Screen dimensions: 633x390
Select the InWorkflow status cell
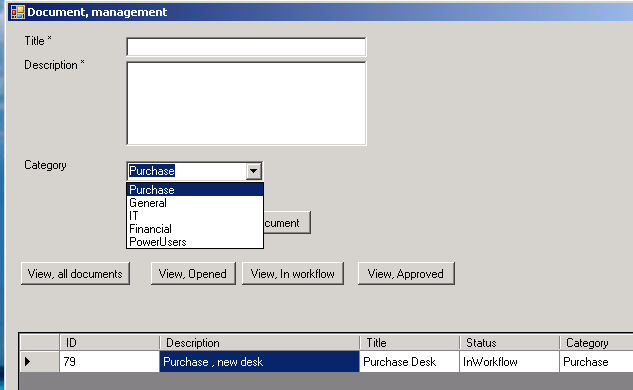(509, 361)
